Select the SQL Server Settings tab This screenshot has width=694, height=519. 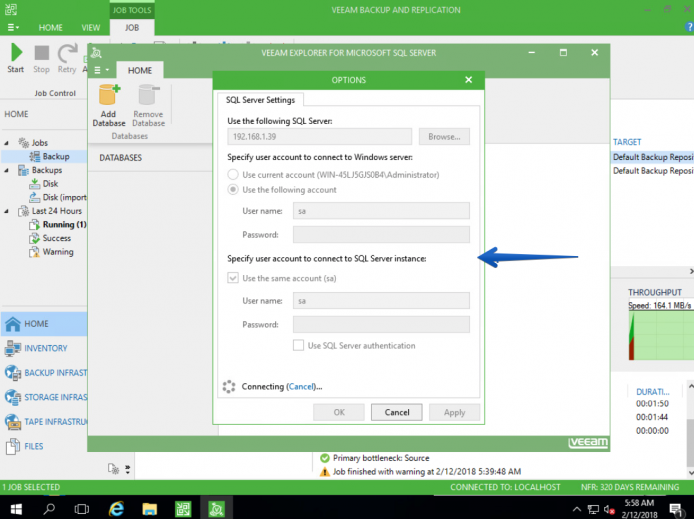pyautogui.click(x=260, y=100)
